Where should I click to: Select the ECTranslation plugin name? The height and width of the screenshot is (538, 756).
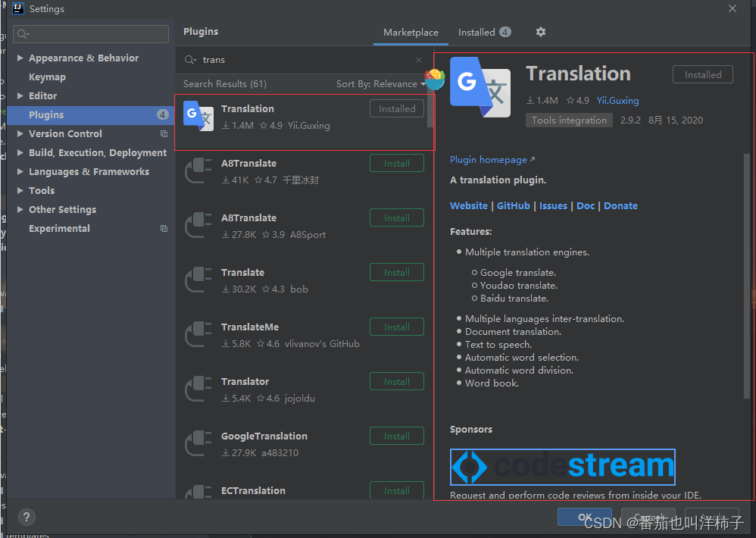pyautogui.click(x=253, y=490)
